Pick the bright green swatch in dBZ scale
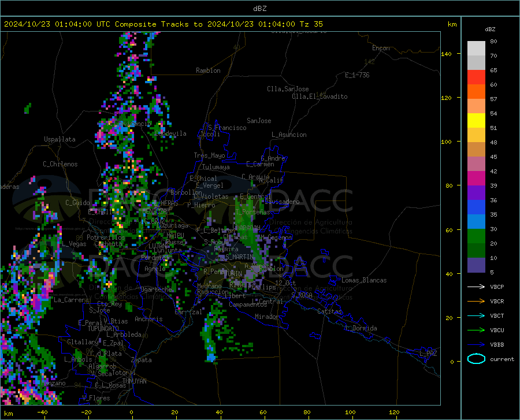Viewport: 520px width, 420px height. (x=476, y=236)
